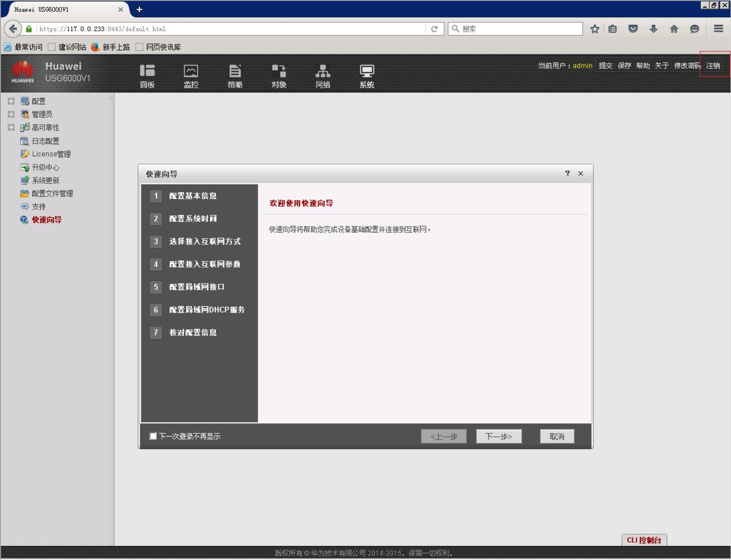Click the 注销 logout link

click(x=713, y=66)
